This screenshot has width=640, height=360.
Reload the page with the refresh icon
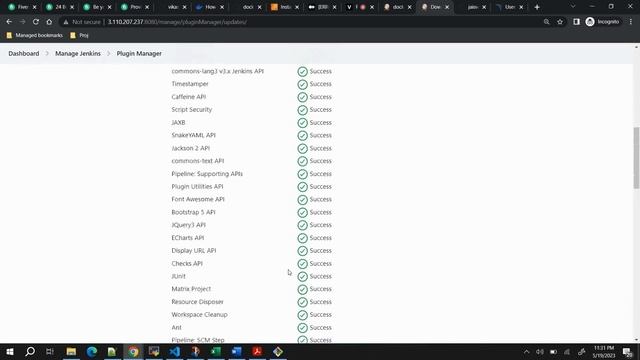(36, 22)
